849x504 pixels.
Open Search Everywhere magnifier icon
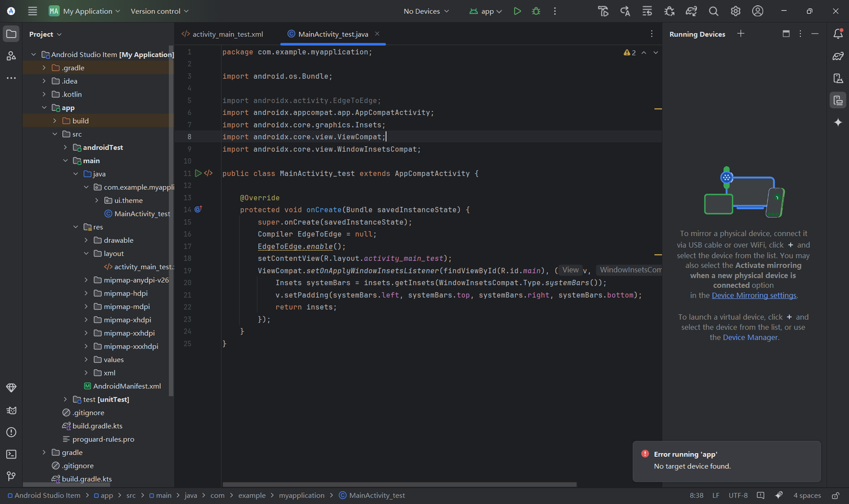click(714, 11)
